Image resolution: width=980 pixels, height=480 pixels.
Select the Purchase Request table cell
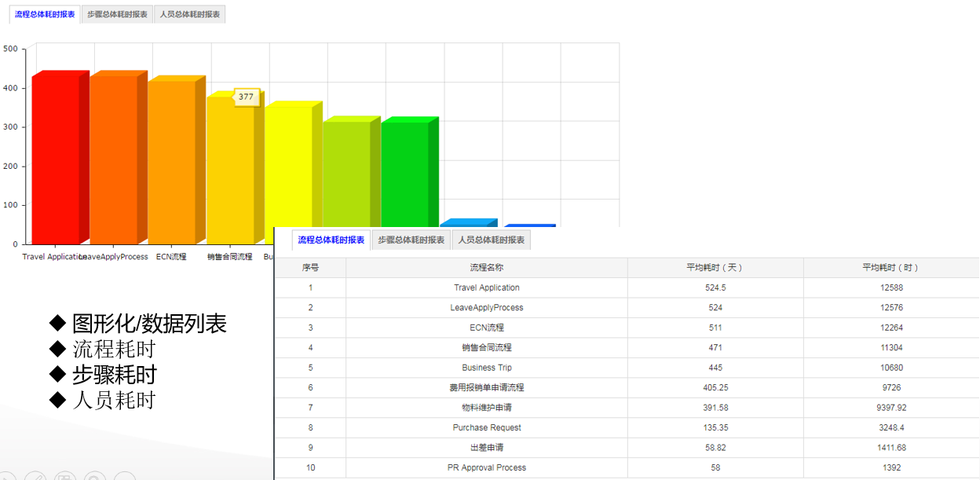tap(487, 428)
